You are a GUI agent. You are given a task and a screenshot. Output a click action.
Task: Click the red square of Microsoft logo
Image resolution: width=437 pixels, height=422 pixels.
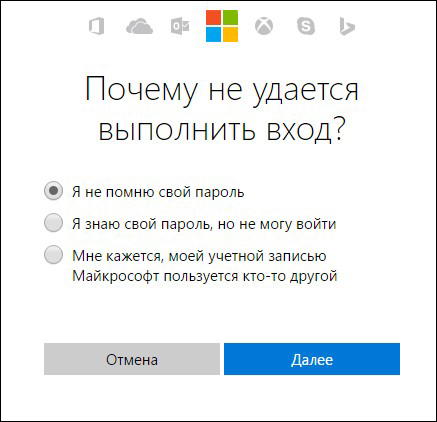tap(213, 18)
